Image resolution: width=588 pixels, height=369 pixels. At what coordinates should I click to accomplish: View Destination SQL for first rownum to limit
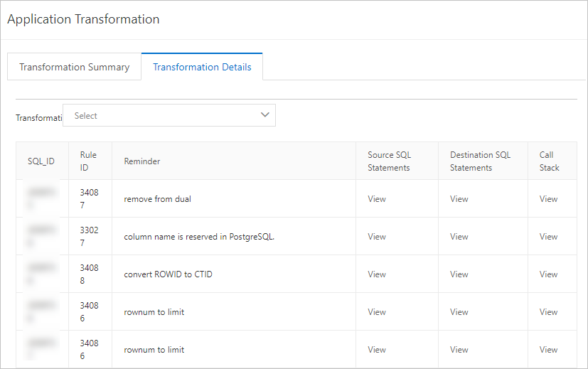459,312
